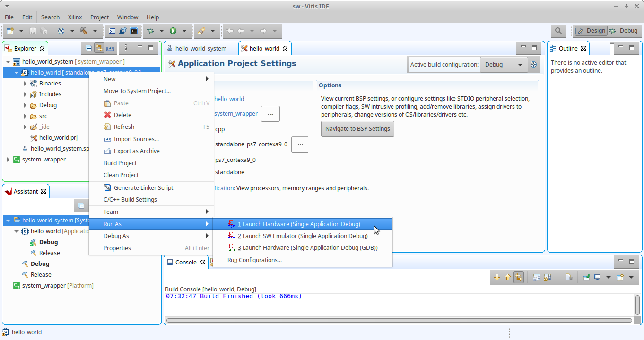Click the system_wrapper platform link
The height and width of the screenshot is (340, 644).
click(236, 114)
